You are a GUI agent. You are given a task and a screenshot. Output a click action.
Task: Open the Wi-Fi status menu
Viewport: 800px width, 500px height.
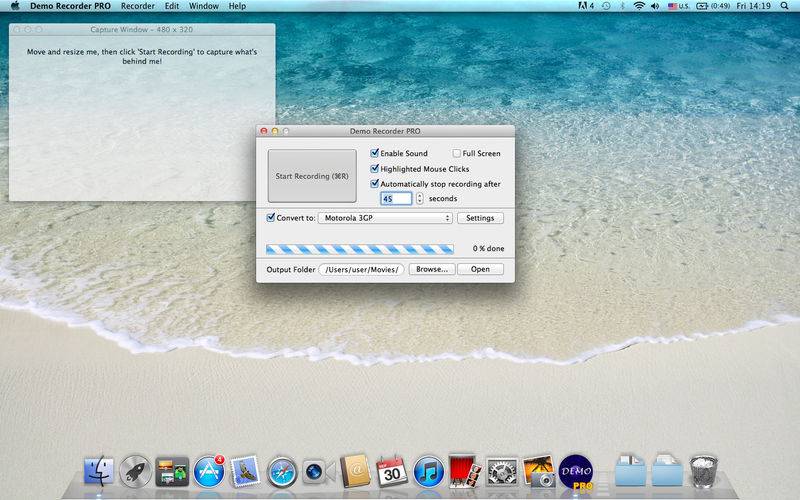coord(639,6)
